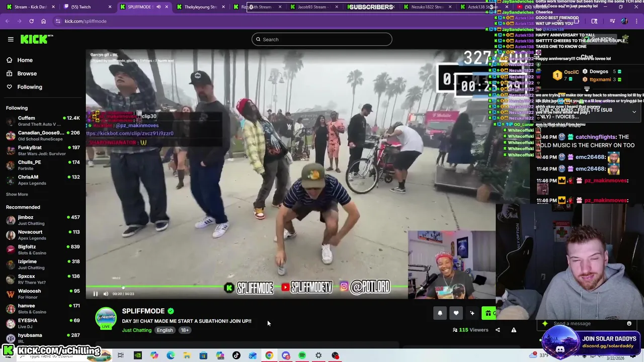Share the stream using share icon
The height and width of the screenshot is (362, 644).
[498, 330]
